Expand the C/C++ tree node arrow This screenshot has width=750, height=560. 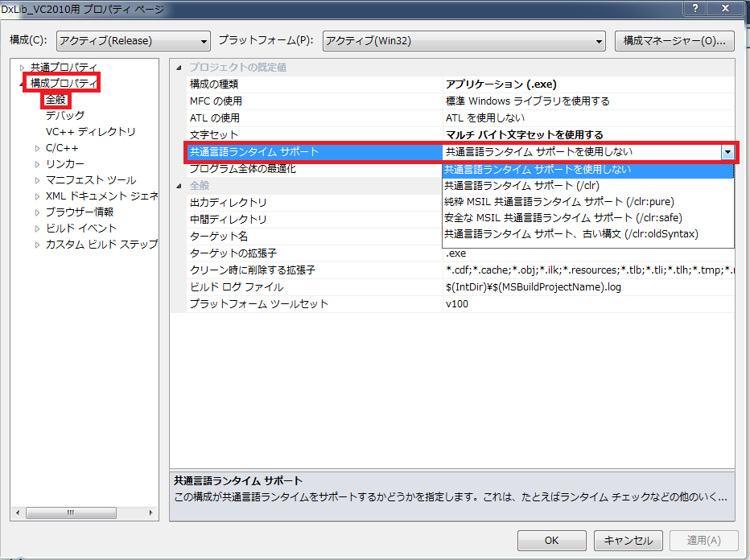click(x=37, y=148)
